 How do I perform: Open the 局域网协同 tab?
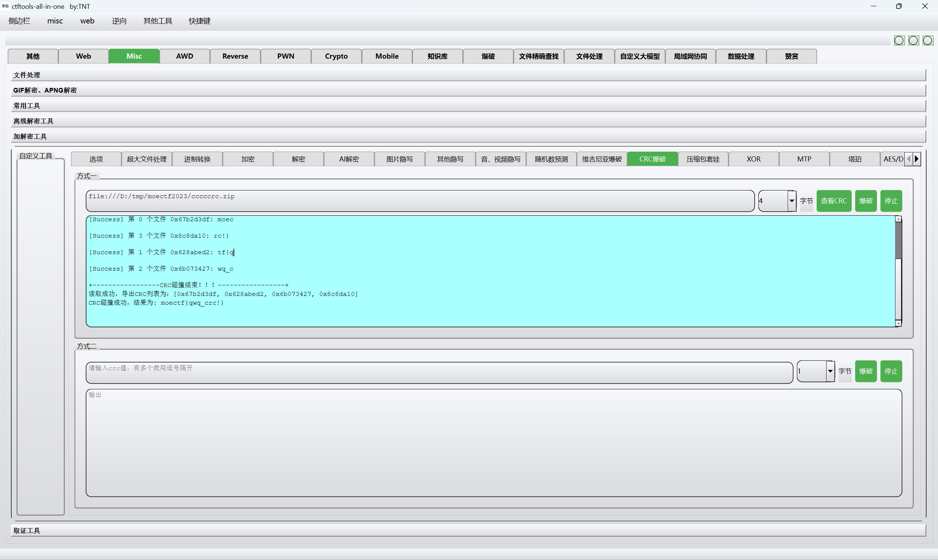click(691, 56)
